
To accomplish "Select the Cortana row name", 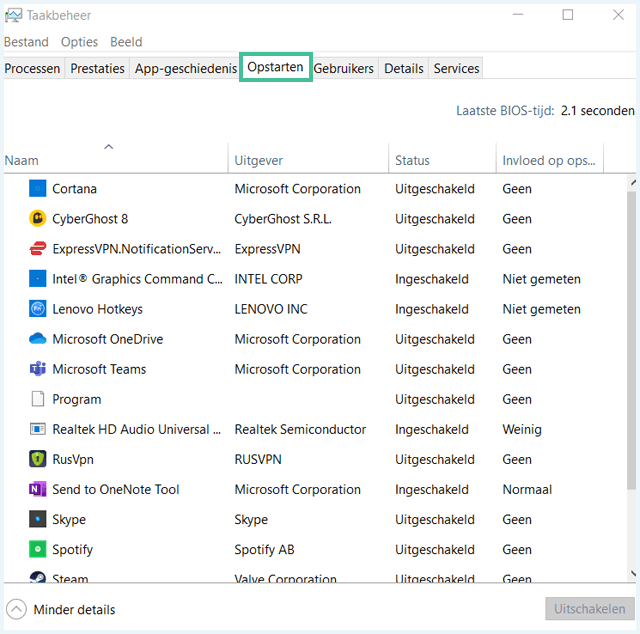I will (x=74, y=189).
